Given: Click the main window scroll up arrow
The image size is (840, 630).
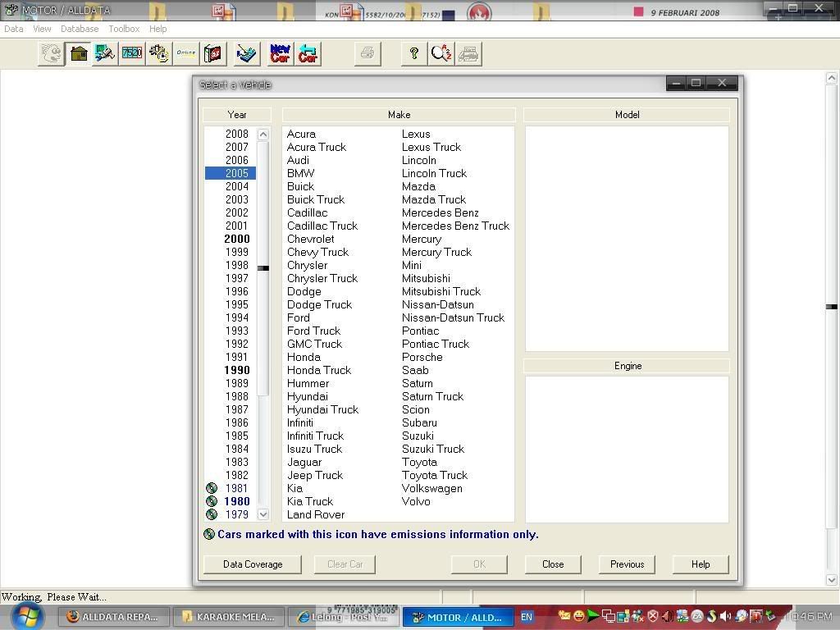Looking at the screenshot, I should coord(832,78).
